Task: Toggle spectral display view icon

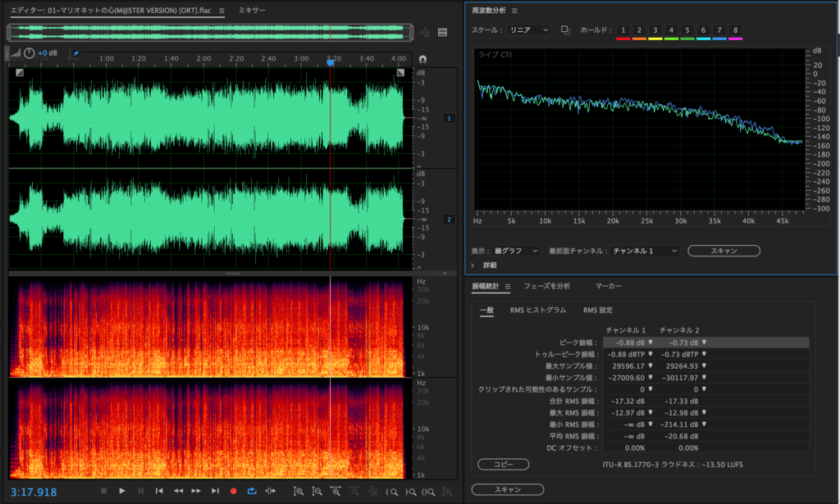Action: (442, 33)
